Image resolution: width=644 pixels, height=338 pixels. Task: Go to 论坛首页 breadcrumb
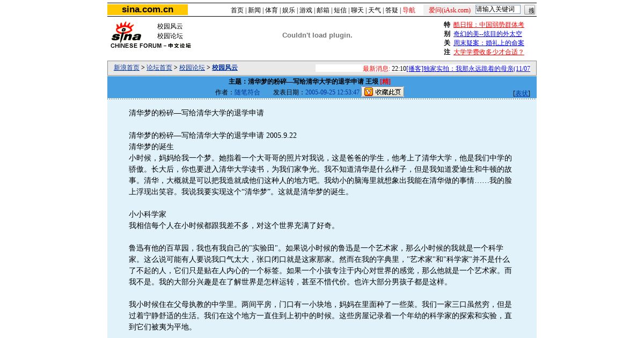(x=159, y=68)
